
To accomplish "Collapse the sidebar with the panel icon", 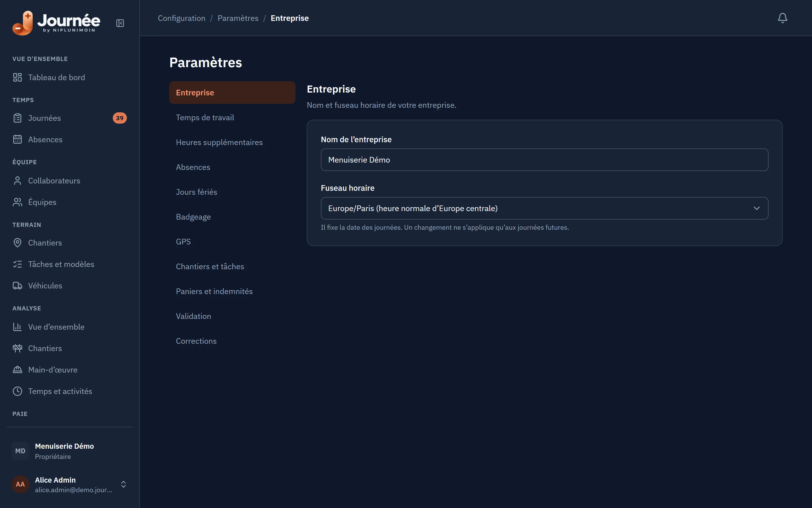I will tap(120, 23).
